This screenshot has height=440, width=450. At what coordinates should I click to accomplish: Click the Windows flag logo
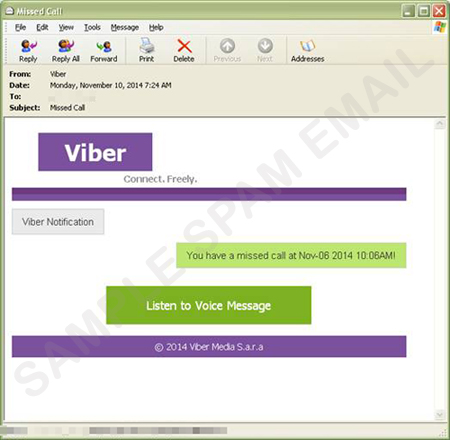440,27
